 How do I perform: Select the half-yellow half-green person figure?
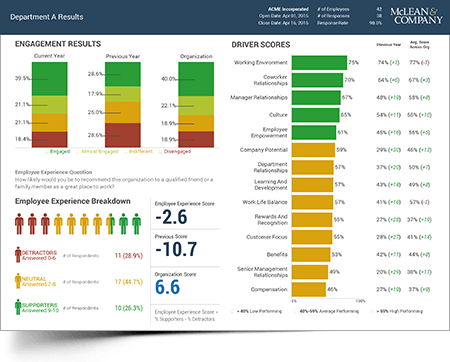click(110, 224)
